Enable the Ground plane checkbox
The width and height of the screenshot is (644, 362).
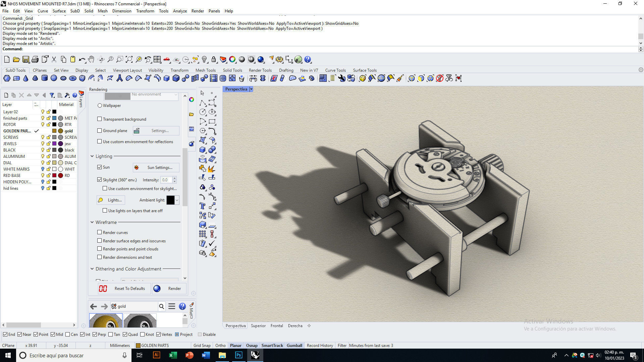click(x=99, y=130)
